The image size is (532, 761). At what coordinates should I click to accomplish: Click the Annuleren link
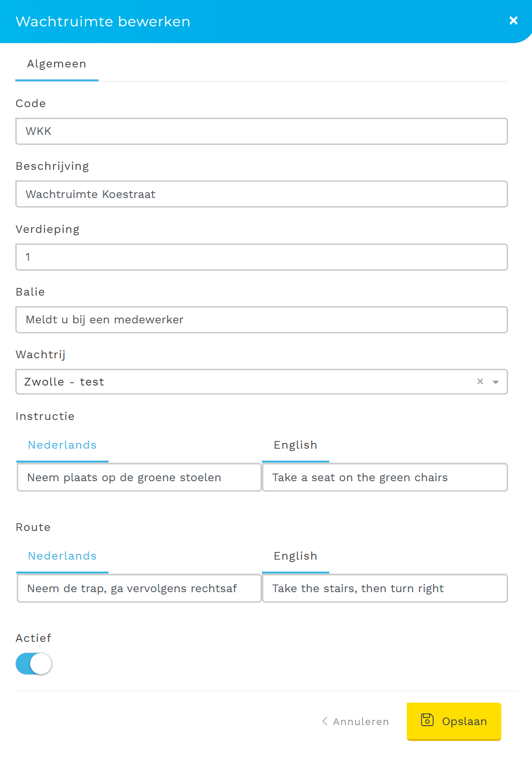click(x=361, y=722)
